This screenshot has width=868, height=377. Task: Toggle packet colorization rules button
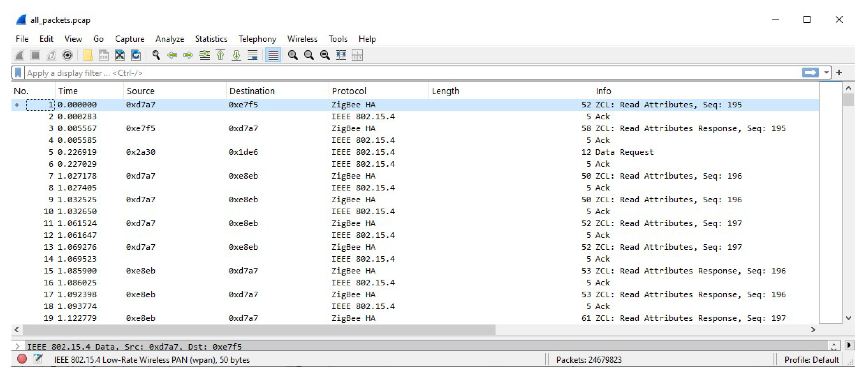[273, 55]
